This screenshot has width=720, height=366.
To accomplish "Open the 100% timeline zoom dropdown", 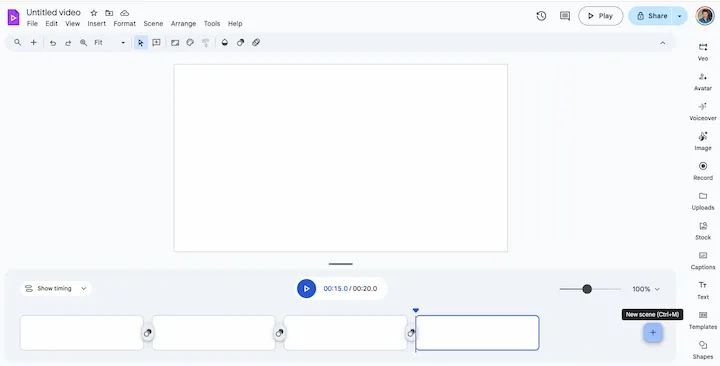I will pyautogui.click(x=646, y=289).
